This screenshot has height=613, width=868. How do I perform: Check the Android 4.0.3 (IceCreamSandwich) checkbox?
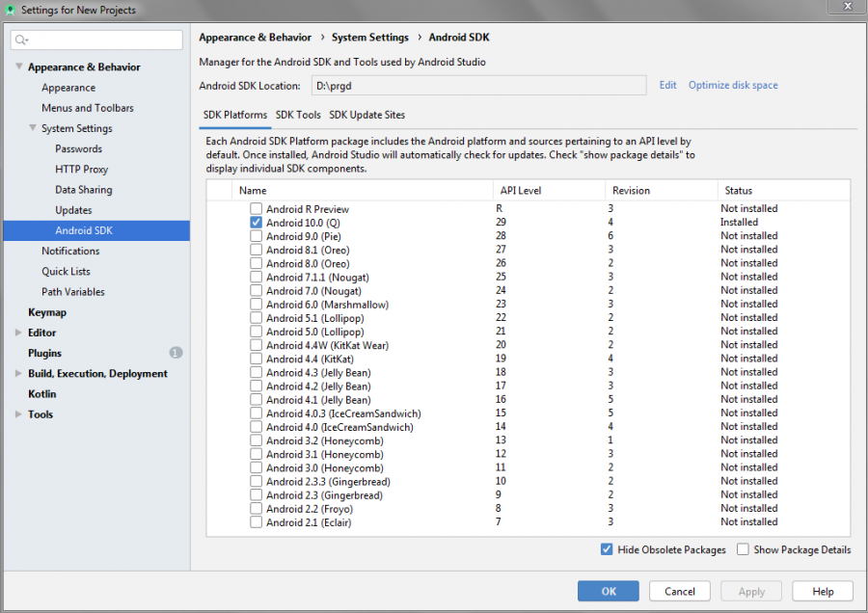256,413
